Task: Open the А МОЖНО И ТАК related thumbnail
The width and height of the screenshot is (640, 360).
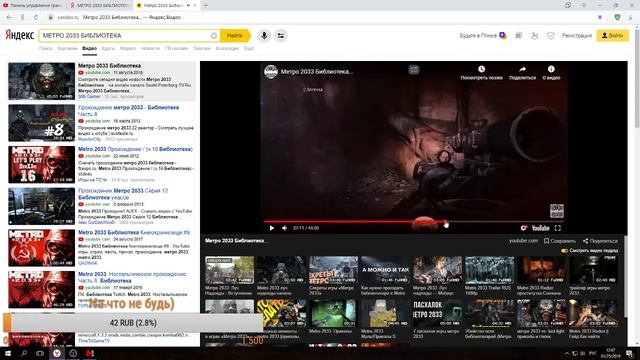Action: [x=385, y=270]
